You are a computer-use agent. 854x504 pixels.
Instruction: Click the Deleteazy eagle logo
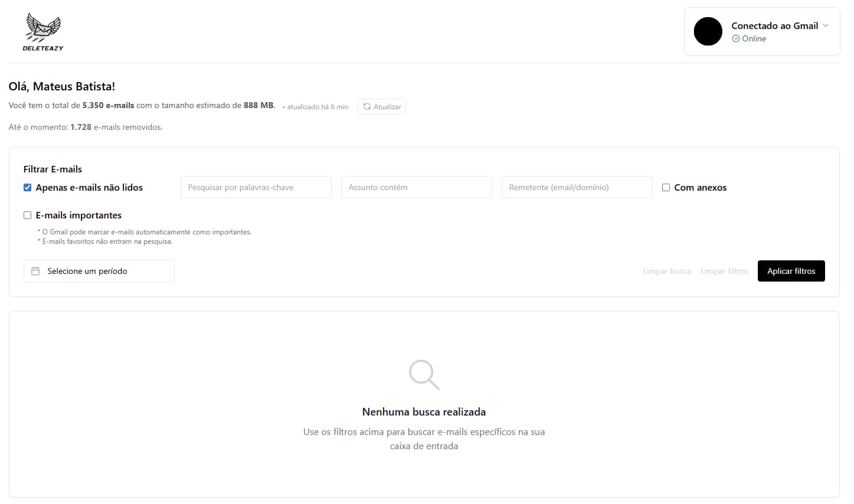tap(42, 27)
